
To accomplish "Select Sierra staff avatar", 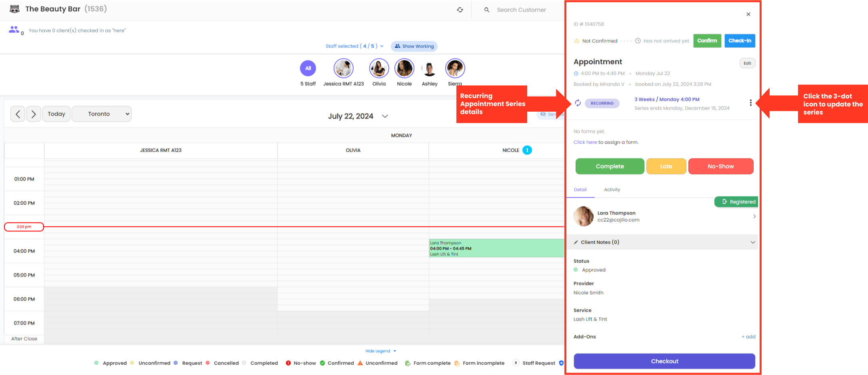I will point(455,68).
